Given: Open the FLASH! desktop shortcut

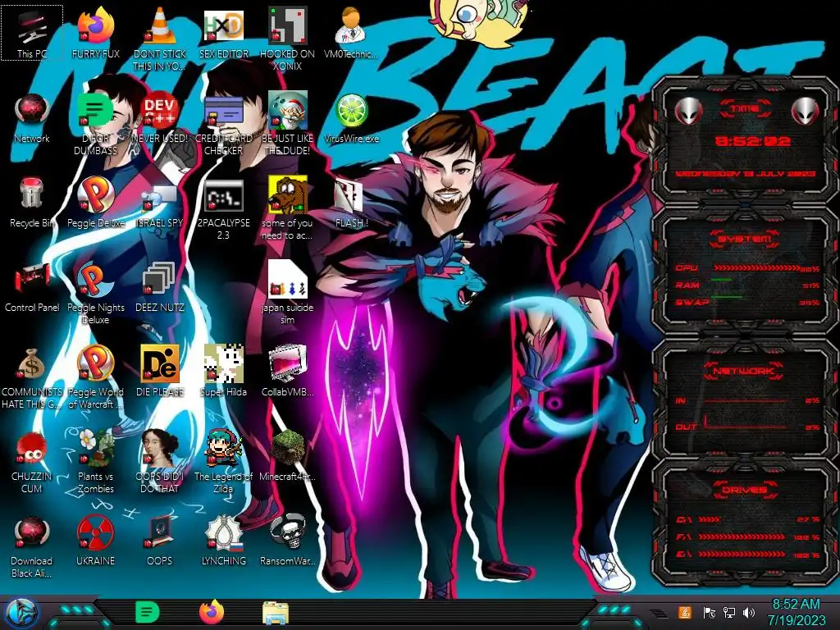Looking at the screenshot, I should click(351, 203).
